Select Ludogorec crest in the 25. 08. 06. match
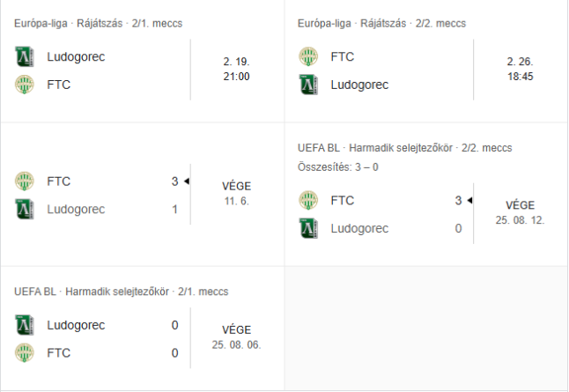 tap(25, 325)
